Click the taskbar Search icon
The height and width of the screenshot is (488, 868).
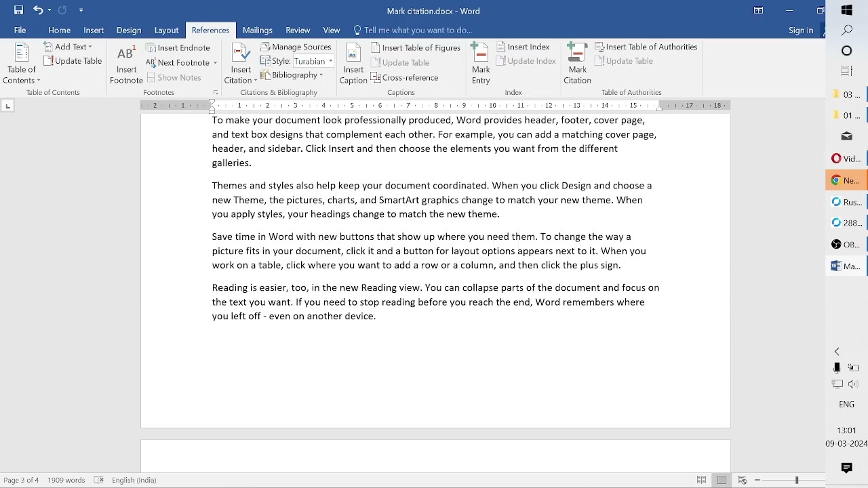coord(846,30)
